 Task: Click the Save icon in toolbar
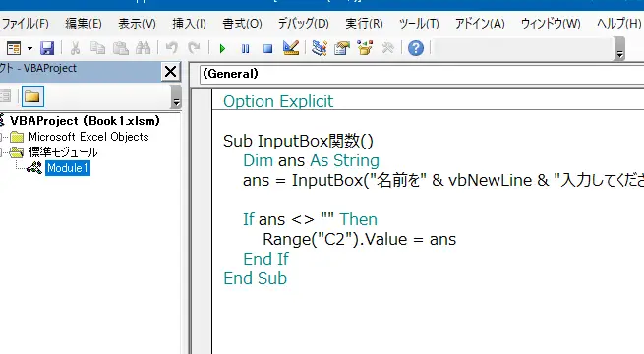point(47,48)
